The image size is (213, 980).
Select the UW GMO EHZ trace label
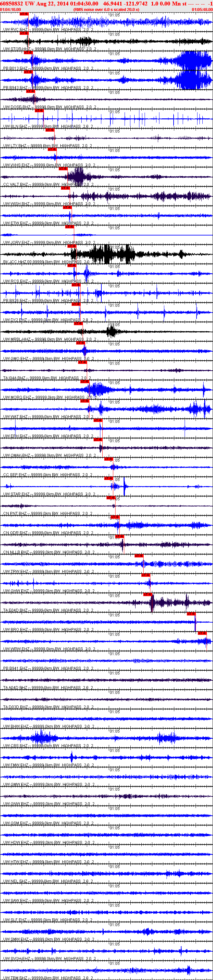48,359
